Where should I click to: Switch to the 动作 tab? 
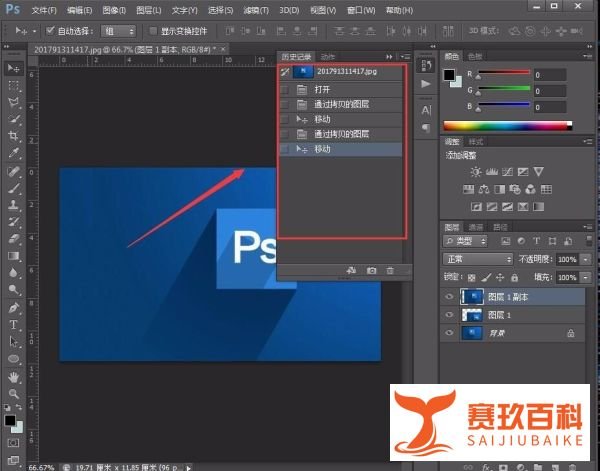(x=328, y=57)
